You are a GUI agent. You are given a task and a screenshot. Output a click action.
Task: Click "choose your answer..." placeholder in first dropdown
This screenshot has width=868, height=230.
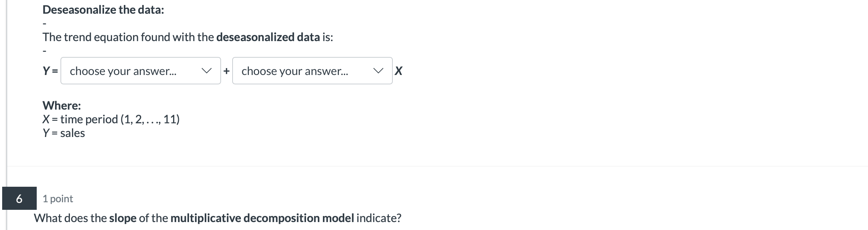[x=123, y=71]
